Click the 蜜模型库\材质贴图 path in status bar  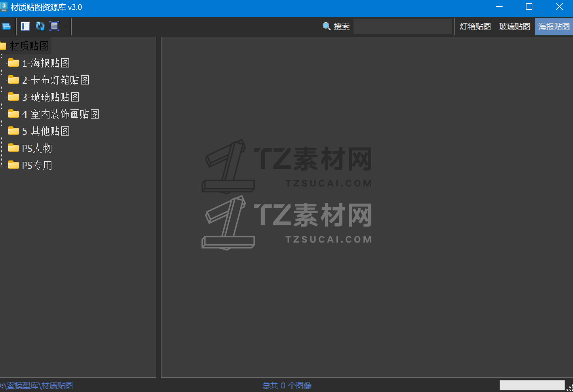[36, 385]
